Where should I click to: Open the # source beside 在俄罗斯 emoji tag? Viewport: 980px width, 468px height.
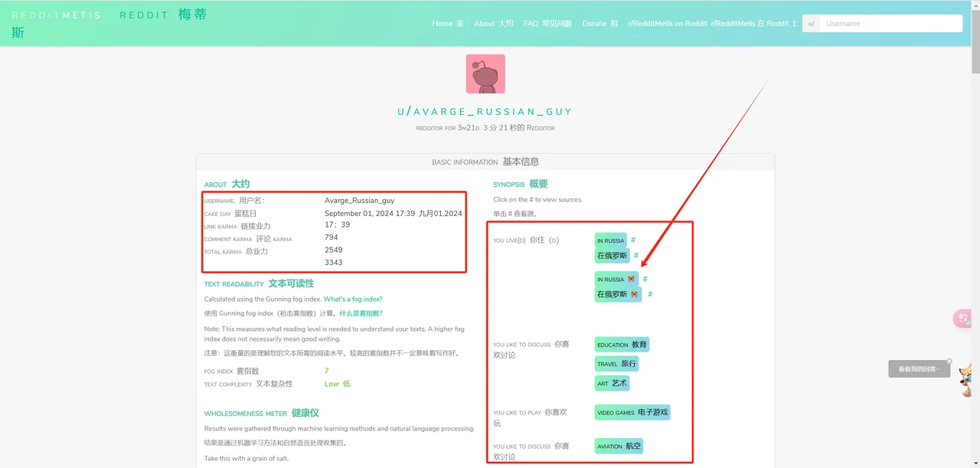point(650,294)
